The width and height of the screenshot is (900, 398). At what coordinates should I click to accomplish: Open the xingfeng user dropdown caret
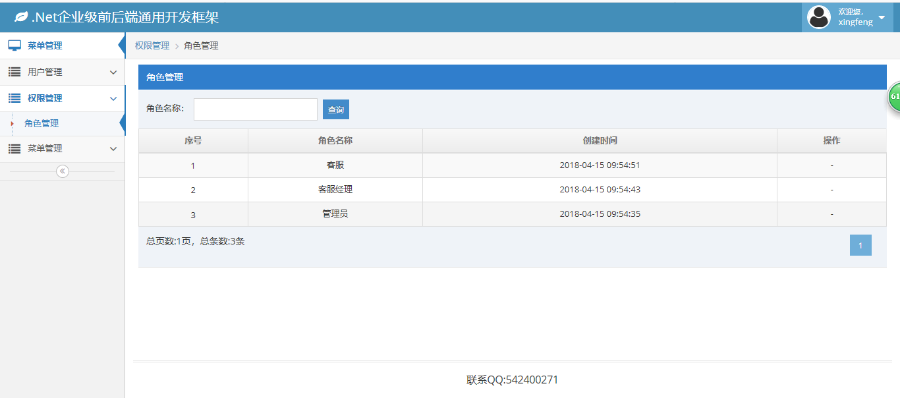click(882, 18)
